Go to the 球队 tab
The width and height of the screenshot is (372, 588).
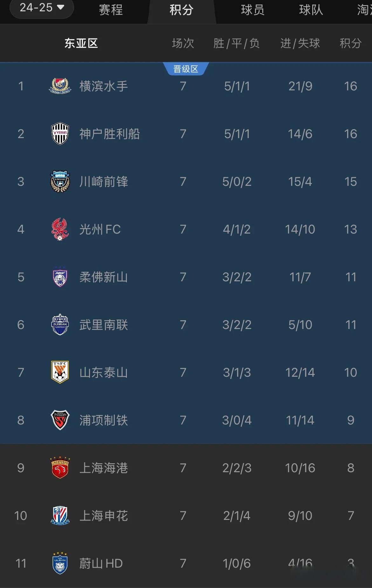[x=311, y=10]
